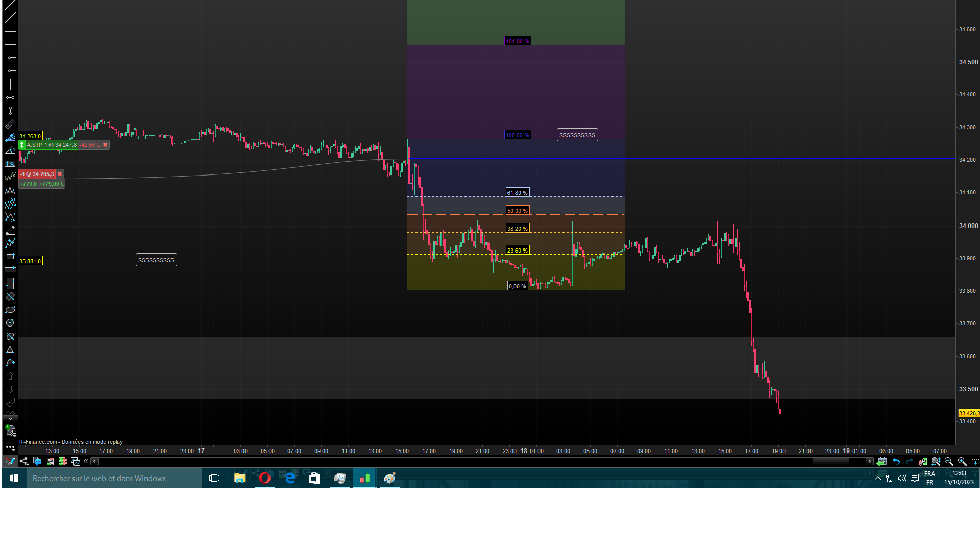Click the 33 881,0 horizontal line label
The height and width of the screenshot is (551, 980).
pos(30,261)
